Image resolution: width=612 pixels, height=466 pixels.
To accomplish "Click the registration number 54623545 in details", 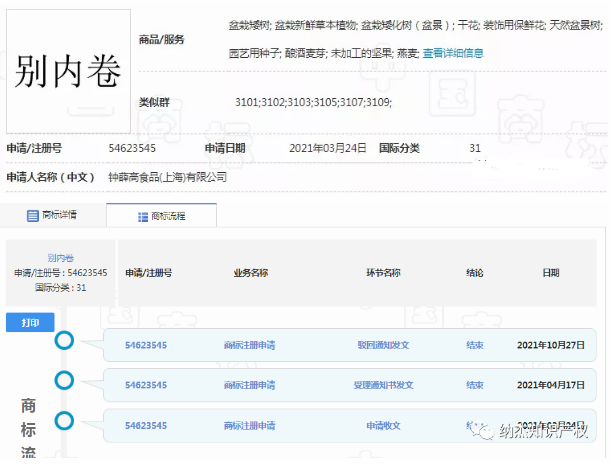I will (x=132, y=148).
